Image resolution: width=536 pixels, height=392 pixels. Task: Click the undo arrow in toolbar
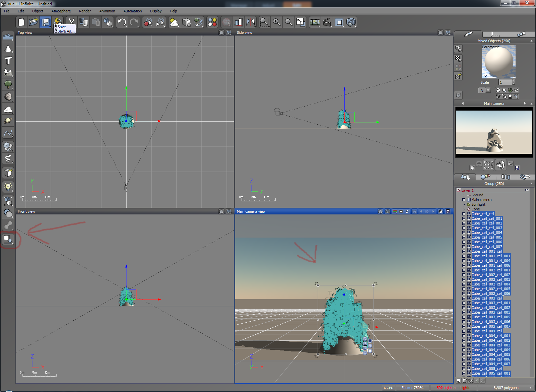tap(122, 22)
